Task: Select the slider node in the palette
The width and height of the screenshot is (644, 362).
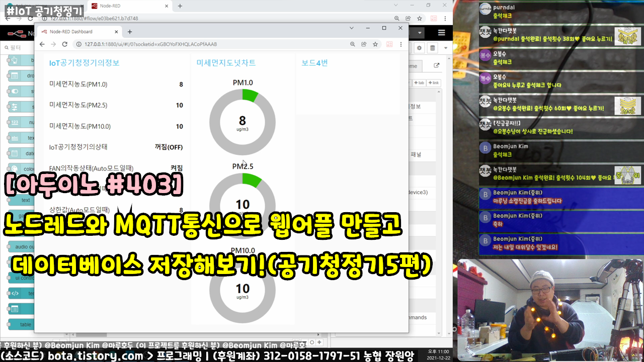Action: click(21, 107)
